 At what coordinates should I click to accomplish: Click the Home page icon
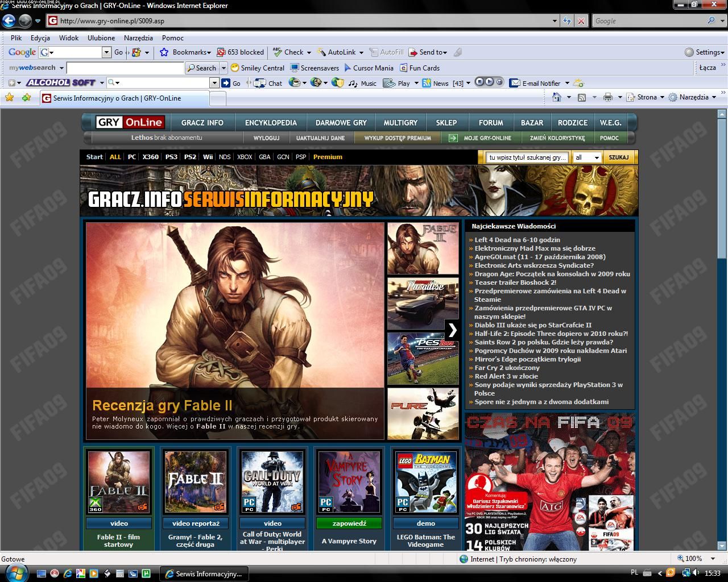tap(557, 97)
